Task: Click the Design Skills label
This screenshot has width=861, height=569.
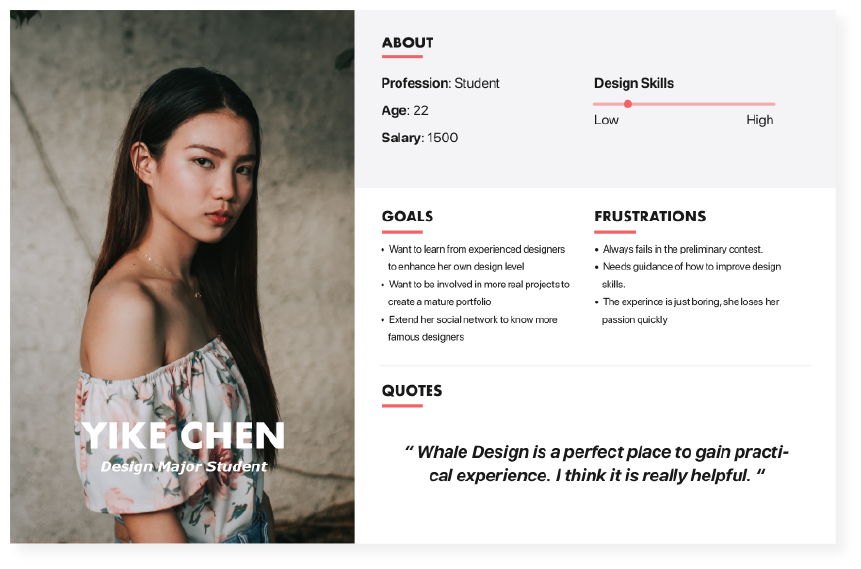Action: click(x=634, y=83)
